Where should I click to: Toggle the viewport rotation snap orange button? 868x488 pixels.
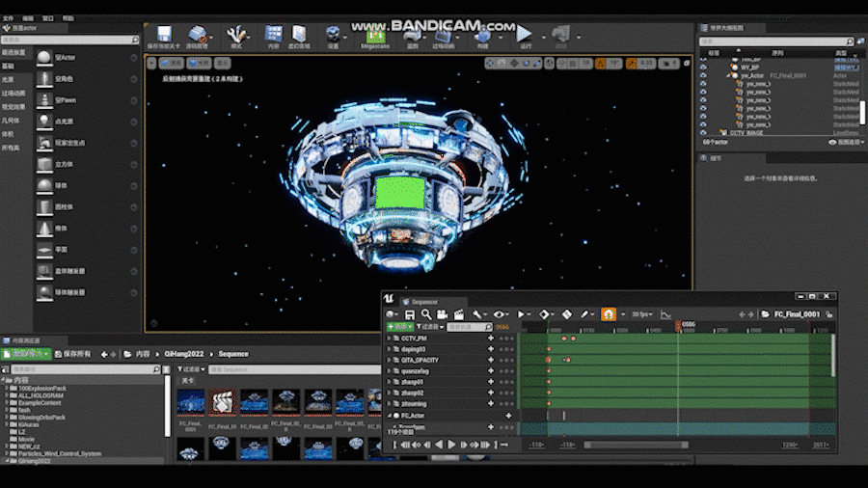tap(600, 64)
